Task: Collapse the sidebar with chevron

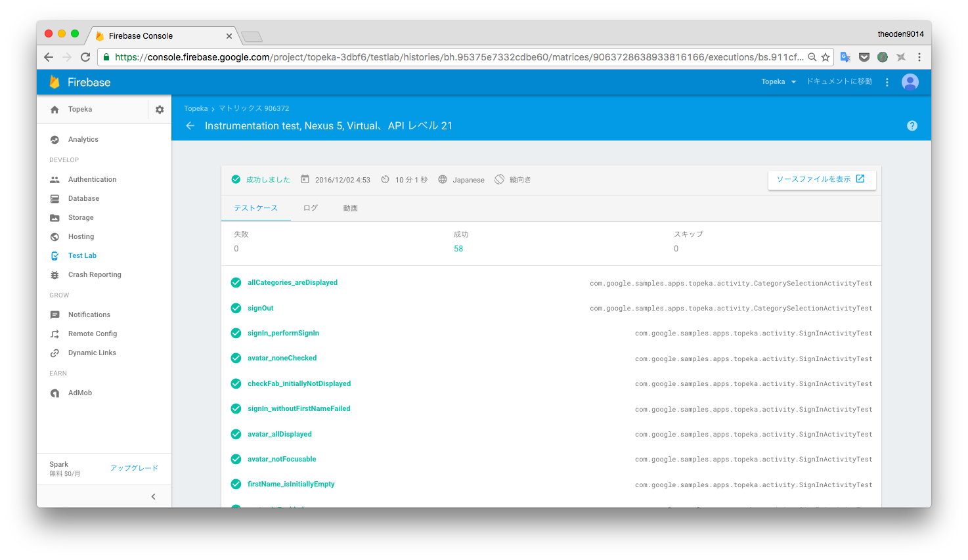Action: [x=154, y=496]
